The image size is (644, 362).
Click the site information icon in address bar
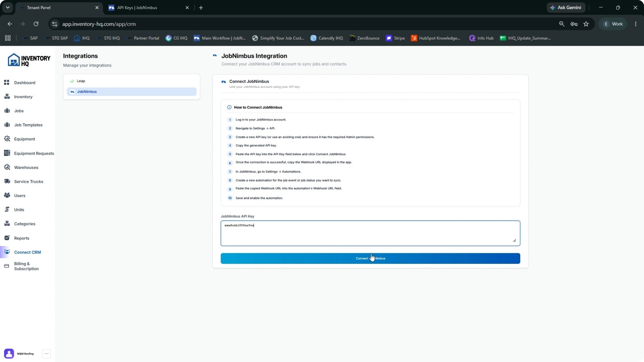point(55,24)
